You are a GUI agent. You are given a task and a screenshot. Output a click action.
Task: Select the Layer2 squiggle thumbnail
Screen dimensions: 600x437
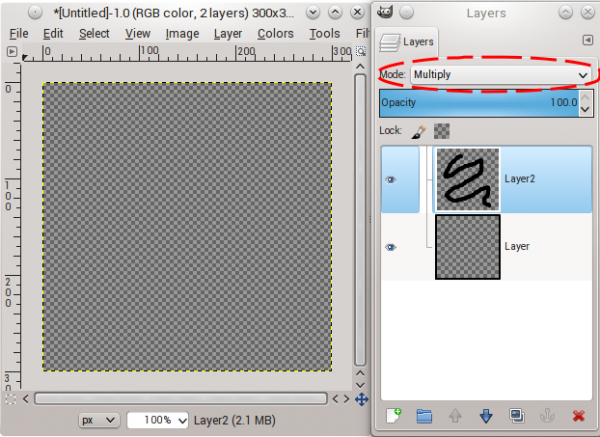coord(468,179)
